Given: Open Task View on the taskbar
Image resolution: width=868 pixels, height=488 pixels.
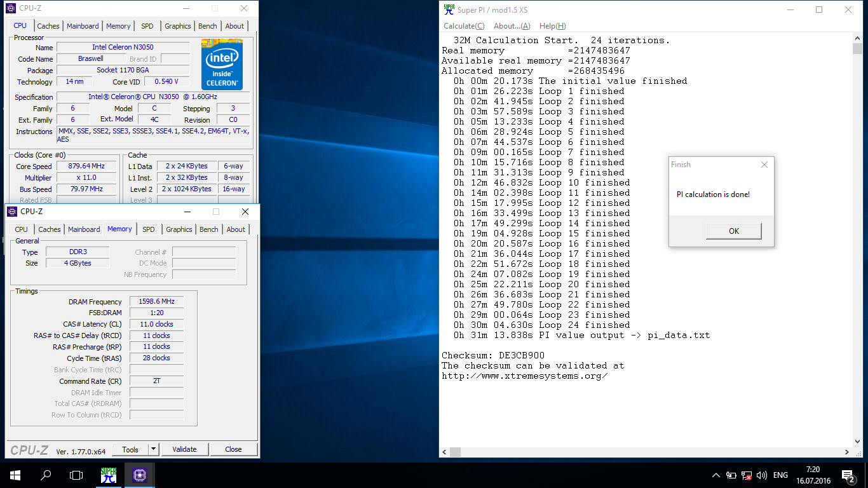Looking at the screenshot, I should tap(76, 475).
